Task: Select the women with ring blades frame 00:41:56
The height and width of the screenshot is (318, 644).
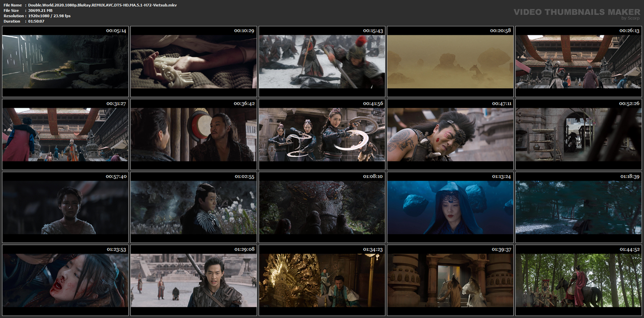Action: [x=322, y=134]
